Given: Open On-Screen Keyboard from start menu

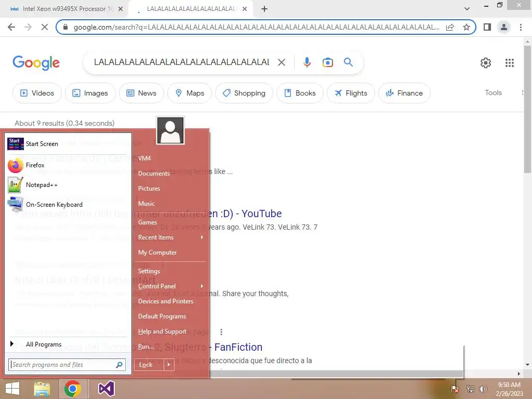Looking at the screenshot, I should pyautogui.click(x=67, y=205).
